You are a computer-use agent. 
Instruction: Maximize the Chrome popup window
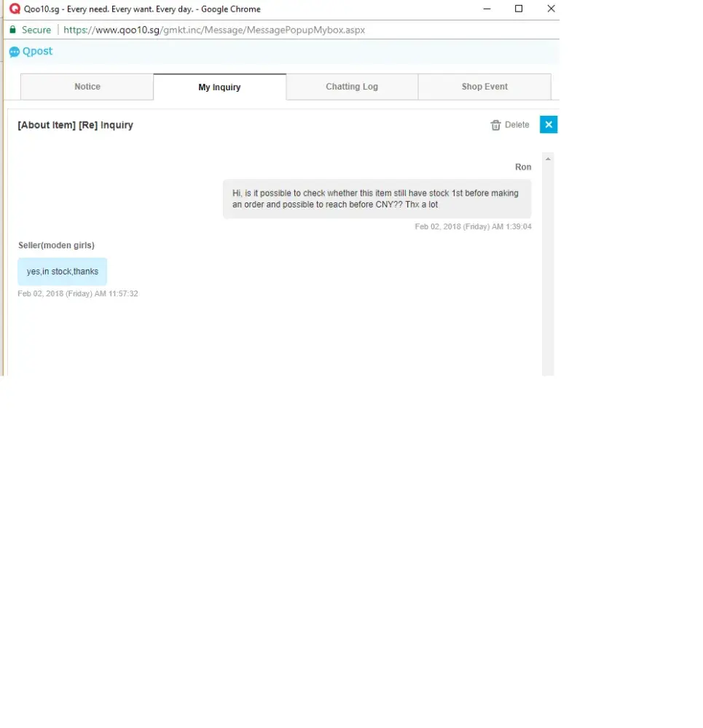pos(519,9)
